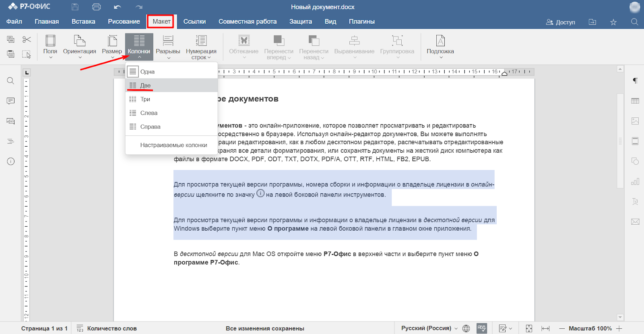Image resolution: width=644 pixels, height=334 pixels.
Task: Switch to the Главная tab
Action: [47, 21]
